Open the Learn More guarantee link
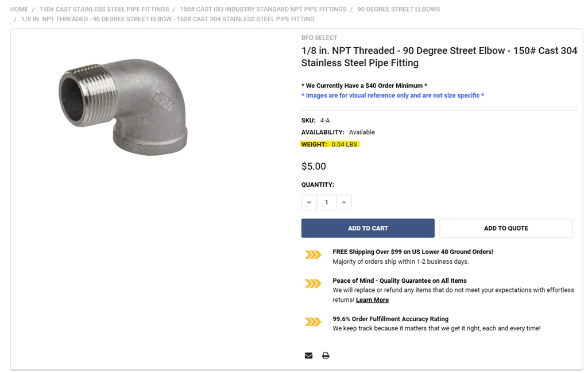Screen dimensions: 588x373 coord(372,300)
